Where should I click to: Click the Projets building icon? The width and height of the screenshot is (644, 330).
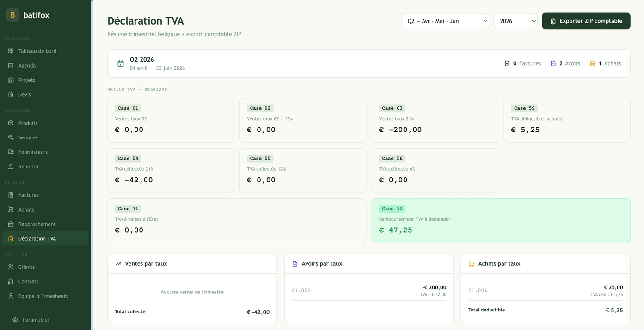tap(11, 80)
